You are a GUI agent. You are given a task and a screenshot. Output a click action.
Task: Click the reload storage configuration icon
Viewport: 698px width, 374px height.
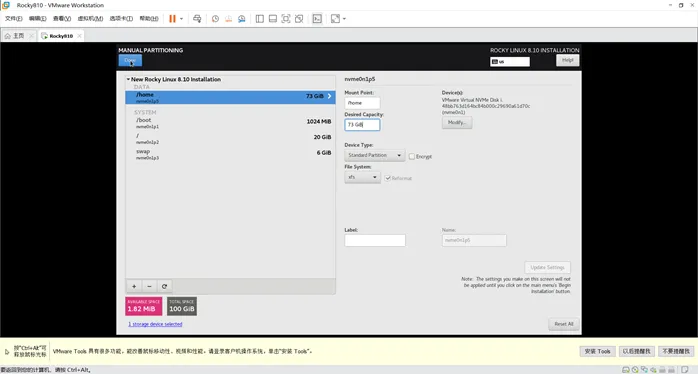pyautogui.click(x=164, y=286)
